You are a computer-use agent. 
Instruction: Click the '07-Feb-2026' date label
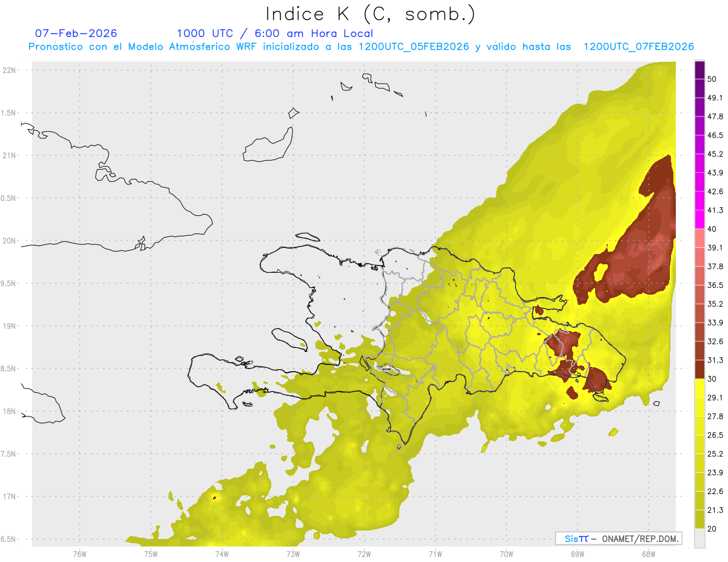pos(76,33)
